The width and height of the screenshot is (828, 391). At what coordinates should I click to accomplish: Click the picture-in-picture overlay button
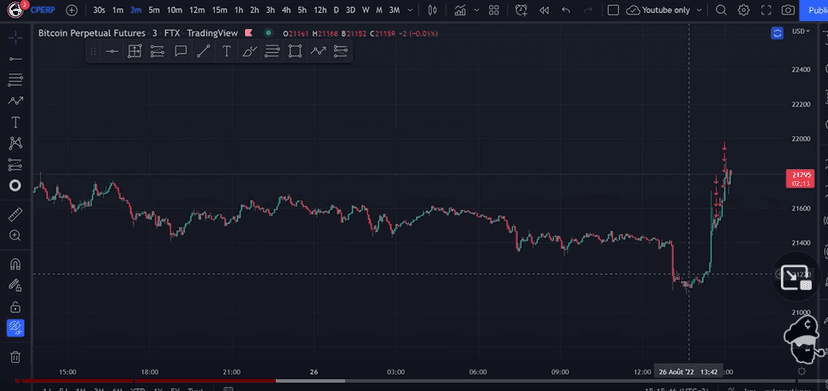796,278
